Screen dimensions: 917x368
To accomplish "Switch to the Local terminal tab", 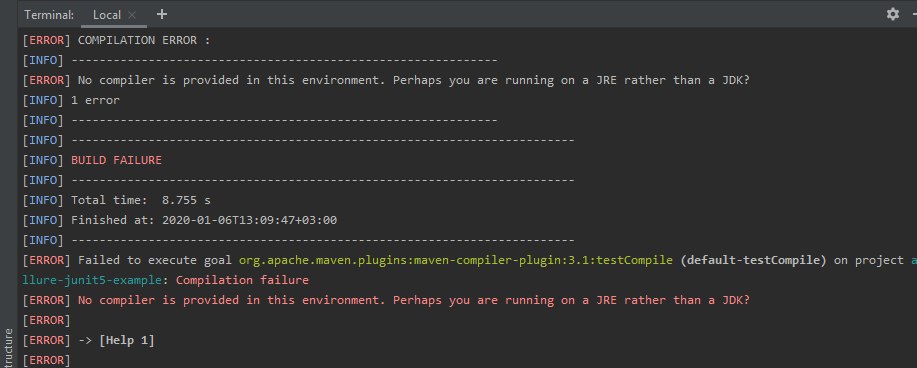I will pos(107,15).
